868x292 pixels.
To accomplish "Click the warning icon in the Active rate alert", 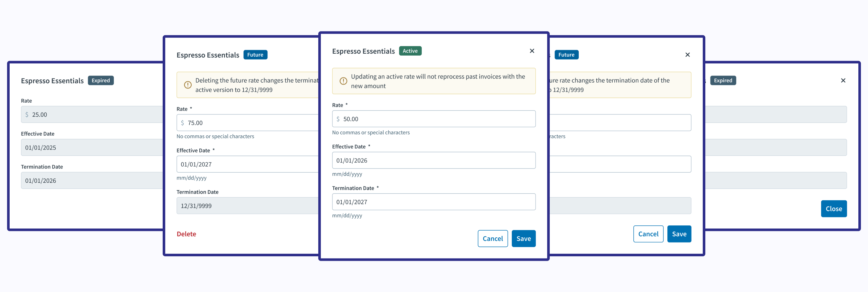I will click(x=343, y=81).
